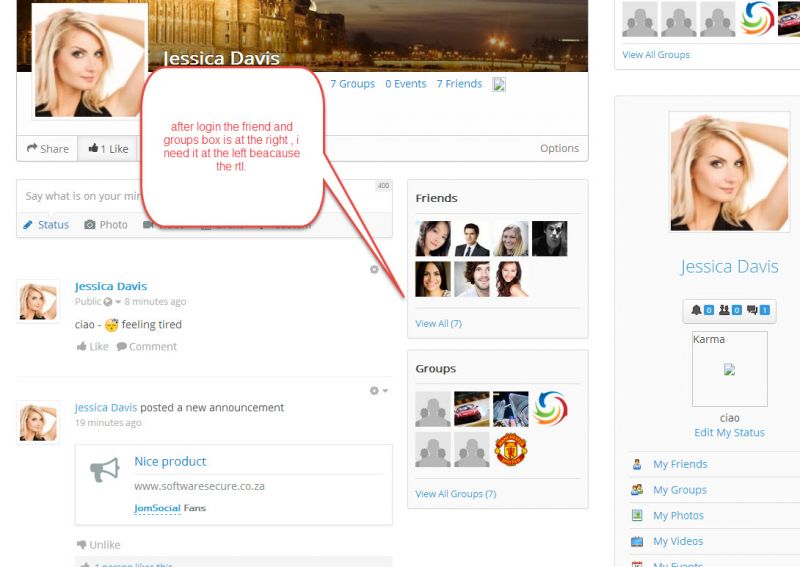Click View All (7) friends link
The image size is (800, 567).
[x=438, y=324]
